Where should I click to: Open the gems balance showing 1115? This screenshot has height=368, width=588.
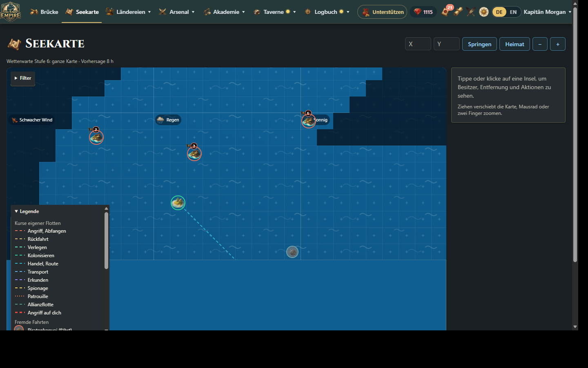point(423,12)
